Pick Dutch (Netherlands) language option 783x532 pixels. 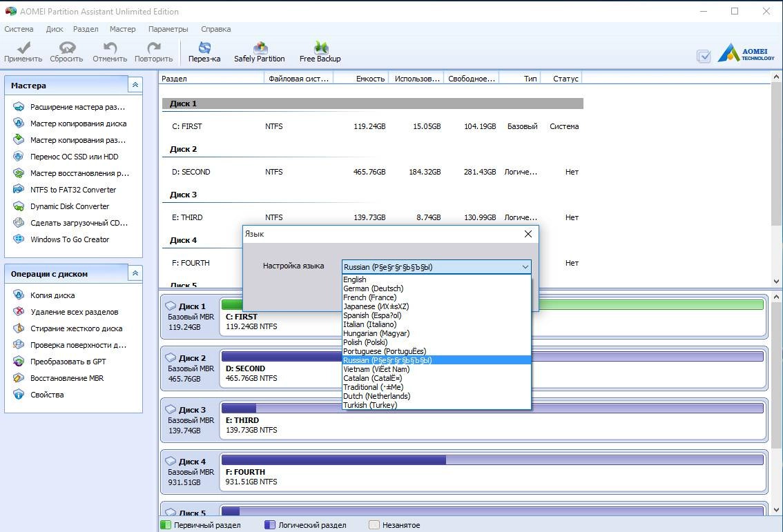[x=436, y=396]
